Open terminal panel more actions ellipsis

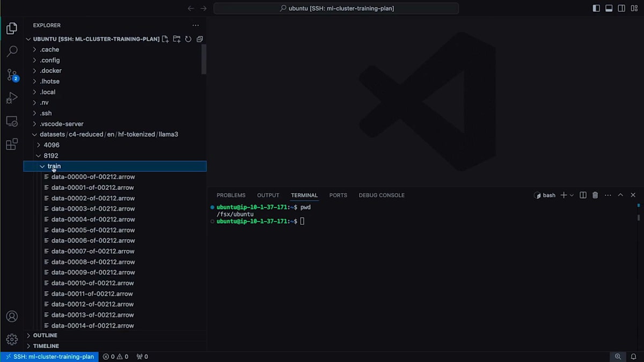(x=608, y=195)
